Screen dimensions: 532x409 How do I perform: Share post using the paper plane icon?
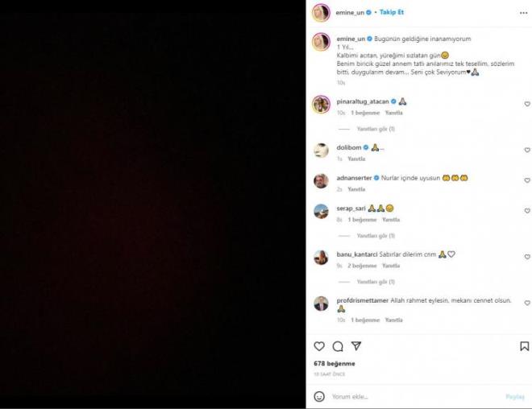(356, 345)
